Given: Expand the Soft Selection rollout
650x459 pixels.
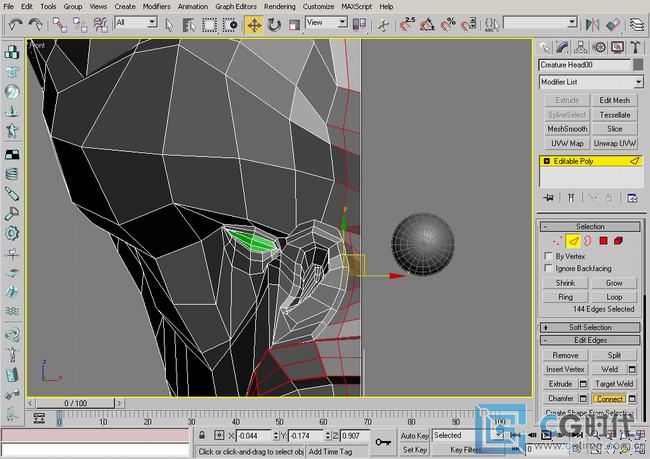Looking at the screenshot, I should [x=590, y=327].
